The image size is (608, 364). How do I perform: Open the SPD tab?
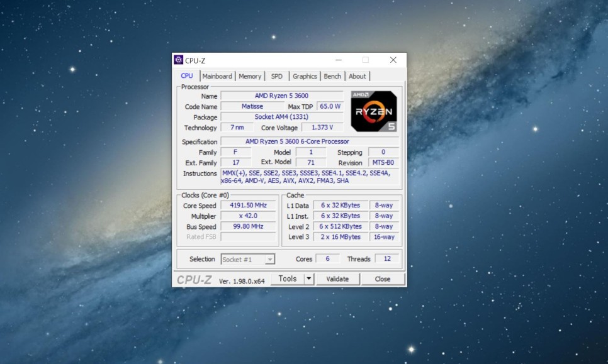pyautogui.click(x=276, y=76)
